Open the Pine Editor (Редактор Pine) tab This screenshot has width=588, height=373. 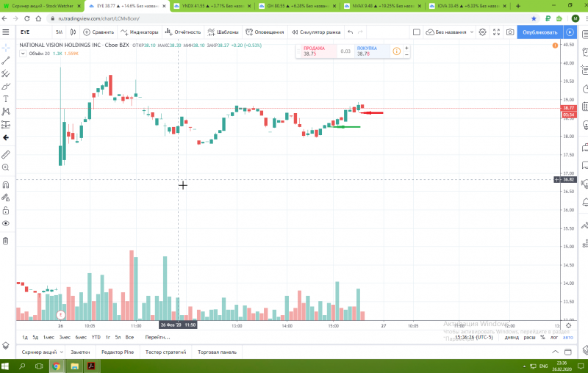tap(118, 352)
